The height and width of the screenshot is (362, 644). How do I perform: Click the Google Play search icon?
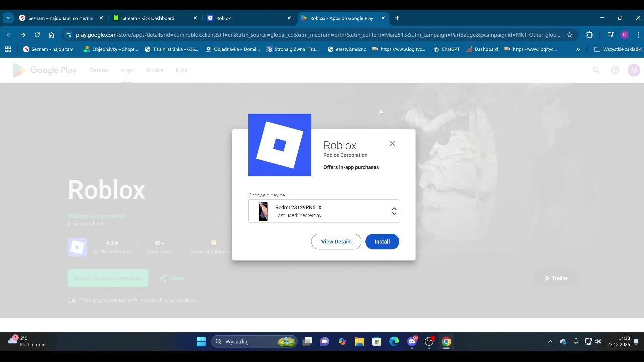(596, 70)
